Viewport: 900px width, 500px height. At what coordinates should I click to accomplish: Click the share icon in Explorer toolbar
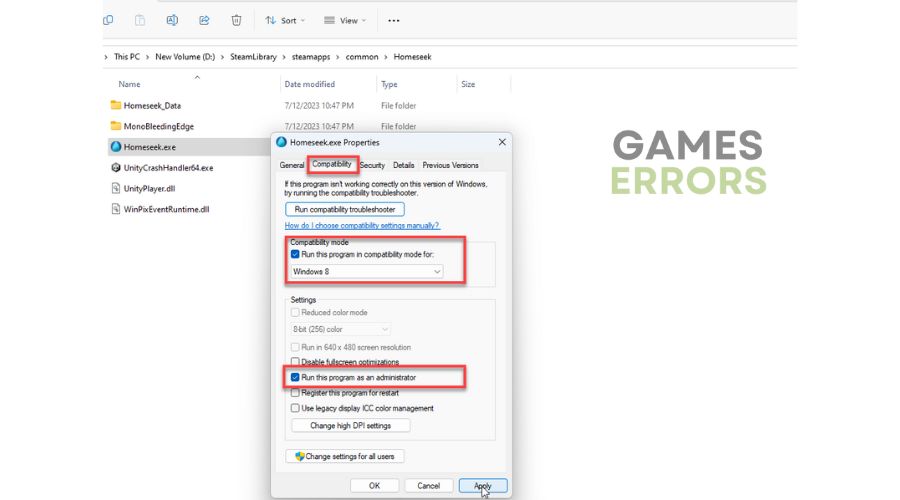point(204,20)
